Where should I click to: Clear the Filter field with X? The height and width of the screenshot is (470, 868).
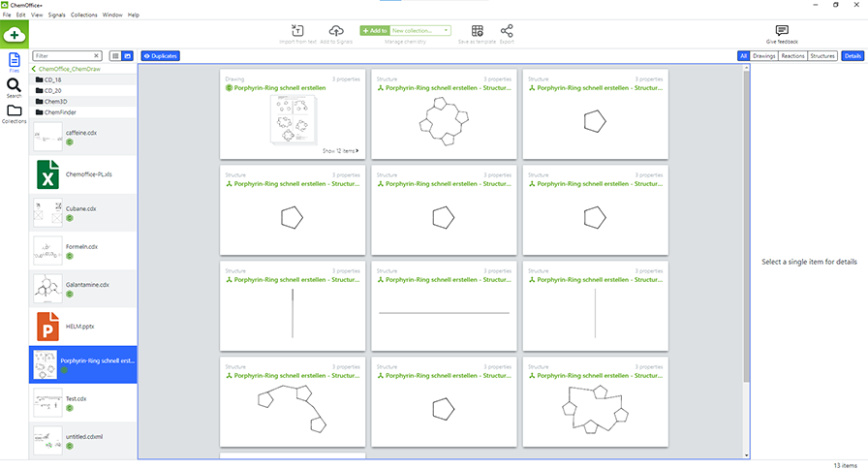(96, 56)
